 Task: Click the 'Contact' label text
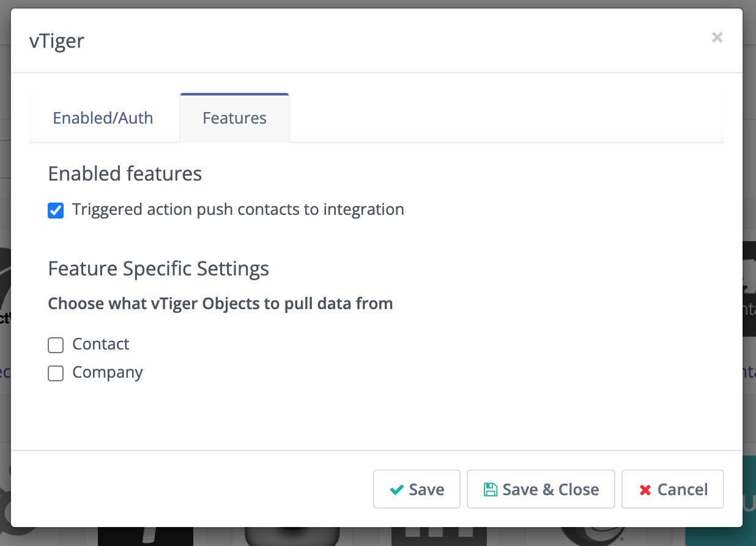click(101, 344)
